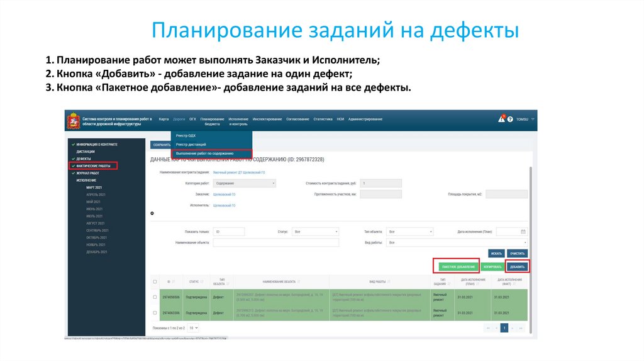Open the Заказчик link Щелковский ГО
The height and width of the screenshot is (361, 644).
coord(224,194)
